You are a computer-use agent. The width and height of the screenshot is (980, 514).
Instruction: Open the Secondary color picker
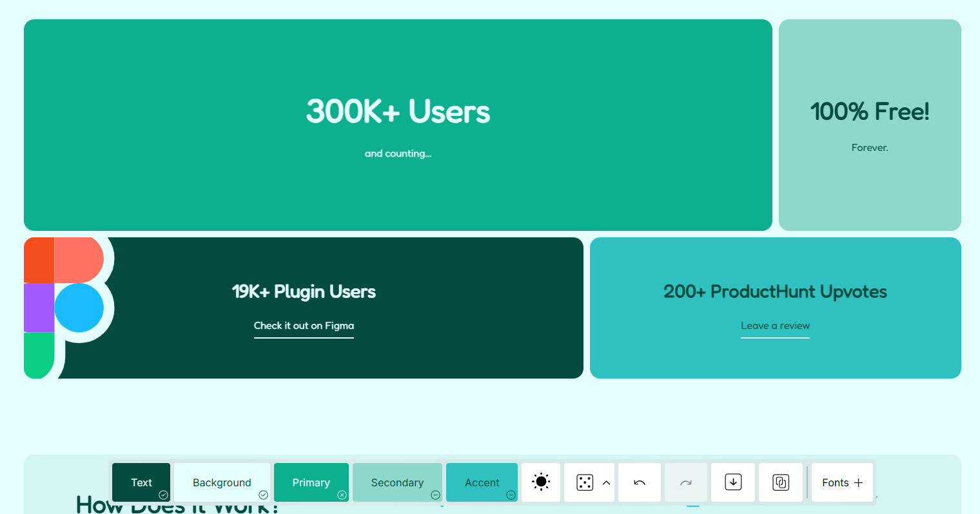click(397, 482)
